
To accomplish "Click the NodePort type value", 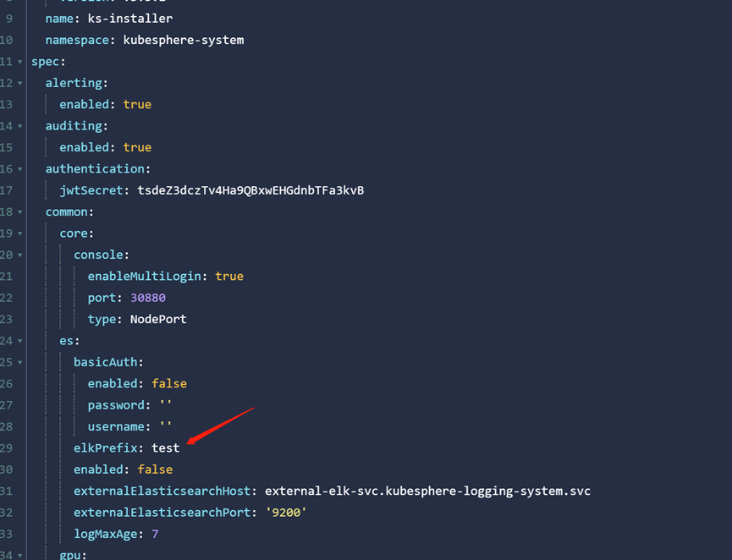I will 158,319.
